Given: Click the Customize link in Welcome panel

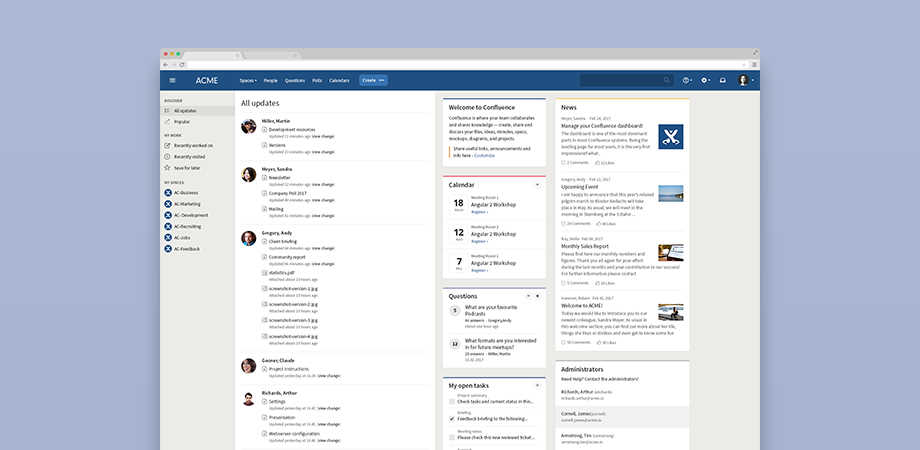Looking at the screenshot, I should [x=485, y=156].
